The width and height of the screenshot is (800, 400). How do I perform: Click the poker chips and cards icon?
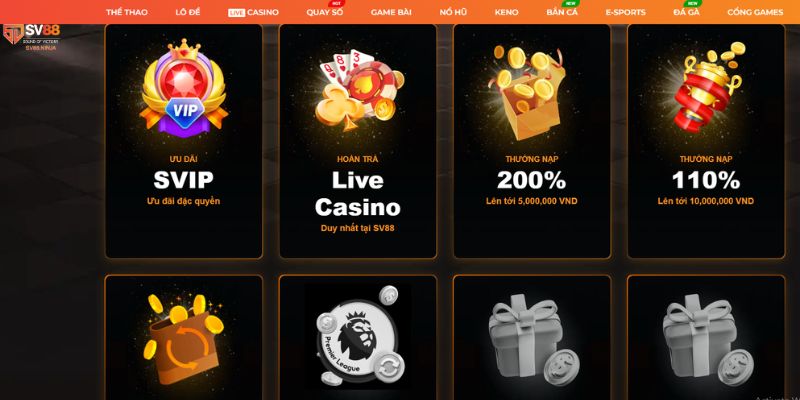pos(358,90)
